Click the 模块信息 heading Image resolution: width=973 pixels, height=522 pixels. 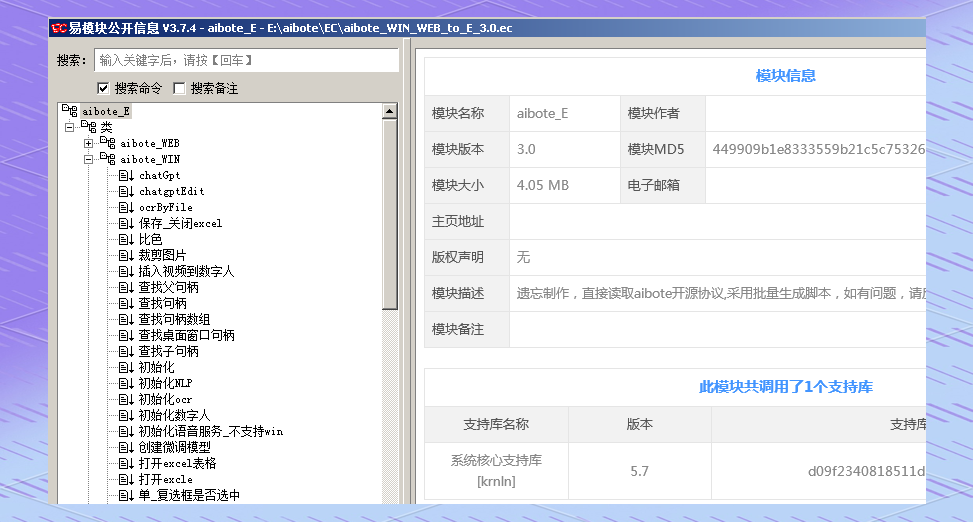[x=785, y=76]
